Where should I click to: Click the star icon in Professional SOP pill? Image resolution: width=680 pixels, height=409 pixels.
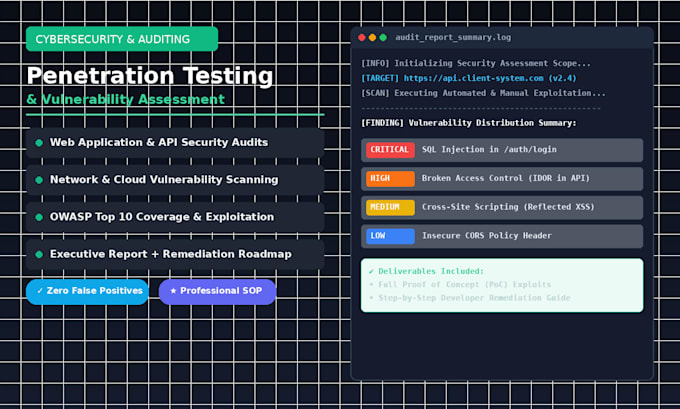[173, 291]
